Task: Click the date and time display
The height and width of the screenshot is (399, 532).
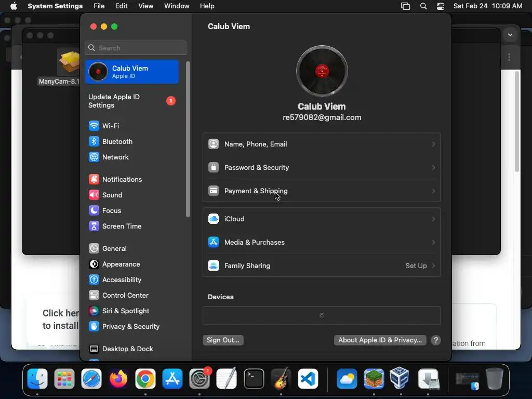Action: [487, 6]
